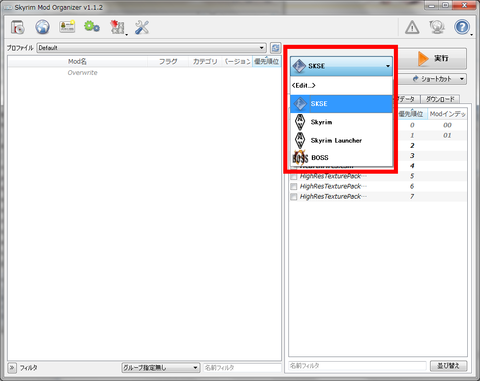Select Skyrim Launcher in dropdown list
The width and height of the screenshot is (480, 381).
341,140
